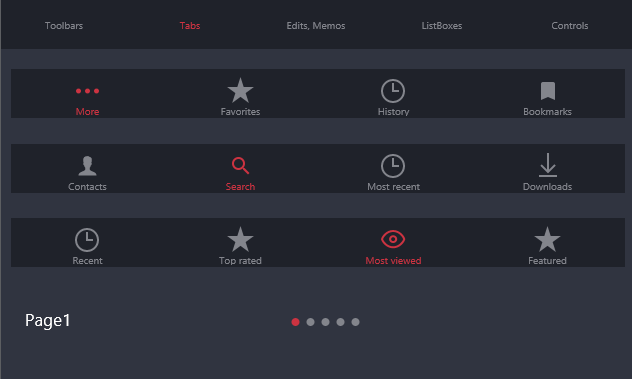Open the Recent clock icon
Viewport: 632px width, 379px height.
tap(87, 240)
